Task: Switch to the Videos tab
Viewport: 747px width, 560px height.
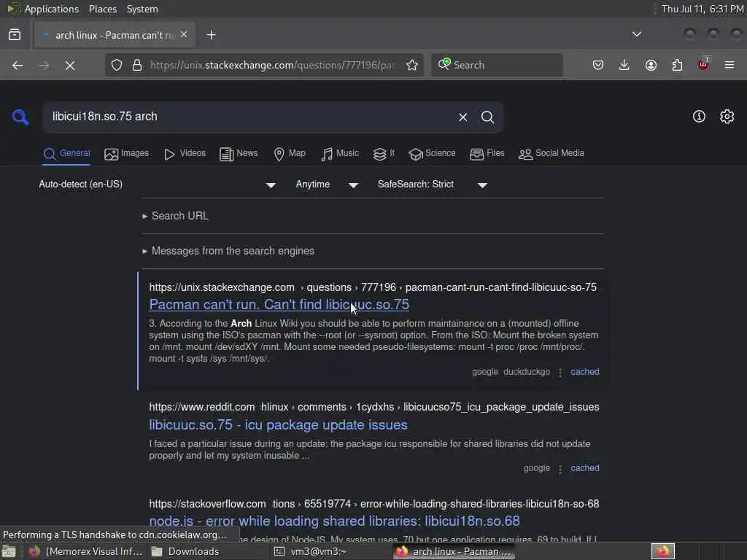Action: 185,154
